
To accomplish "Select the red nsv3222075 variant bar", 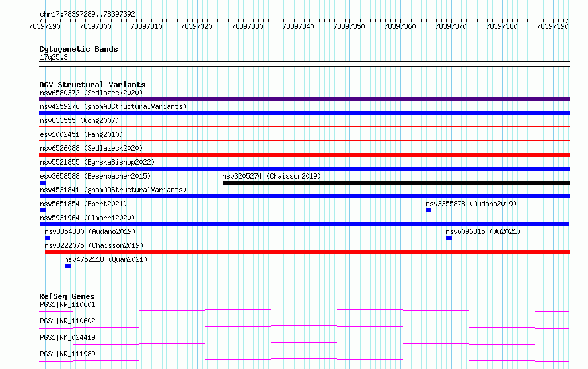I will pos(307,252).
